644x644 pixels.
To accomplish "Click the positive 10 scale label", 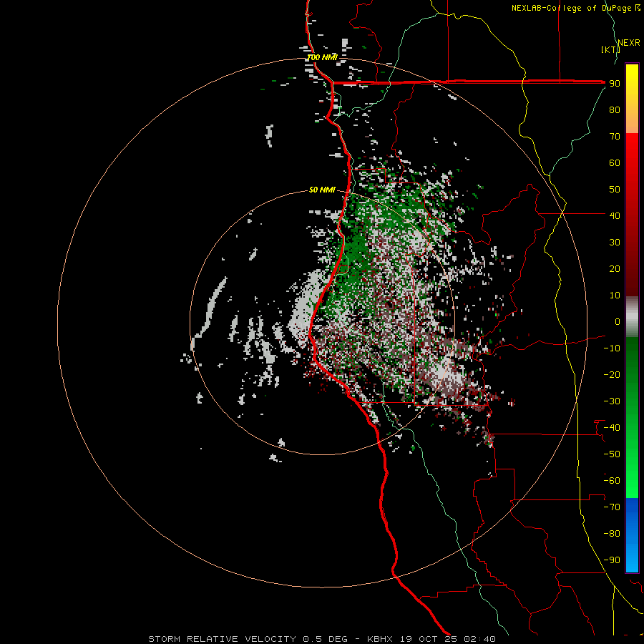I will click(x=615, y=296).
